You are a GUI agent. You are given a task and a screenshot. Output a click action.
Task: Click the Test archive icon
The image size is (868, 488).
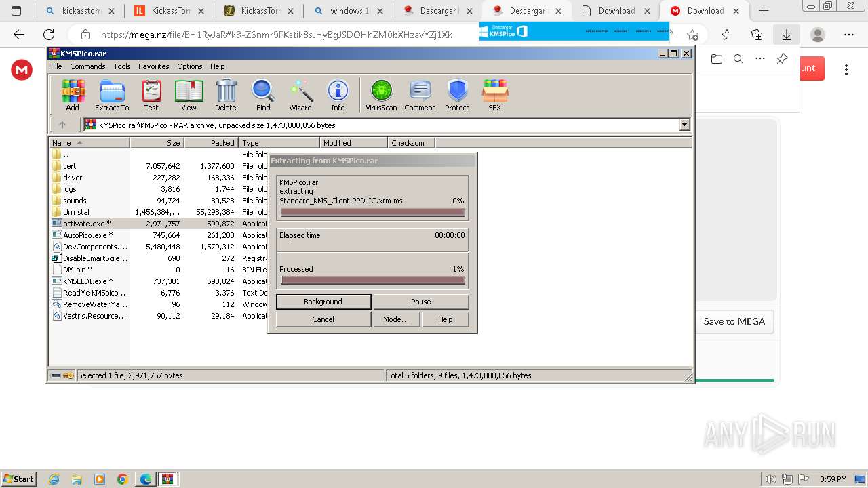pos(151,96)
